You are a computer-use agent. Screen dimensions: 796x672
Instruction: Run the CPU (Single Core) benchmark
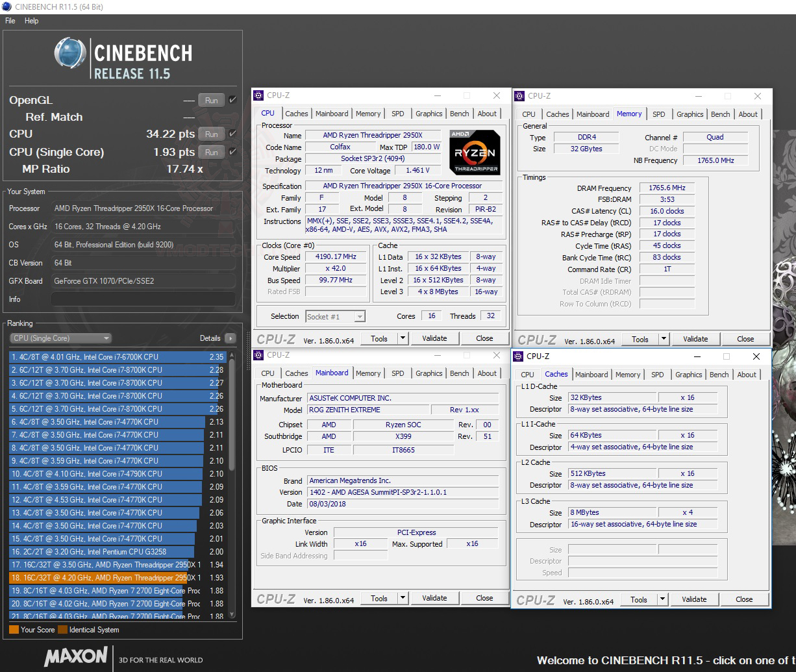coord(212,153)
